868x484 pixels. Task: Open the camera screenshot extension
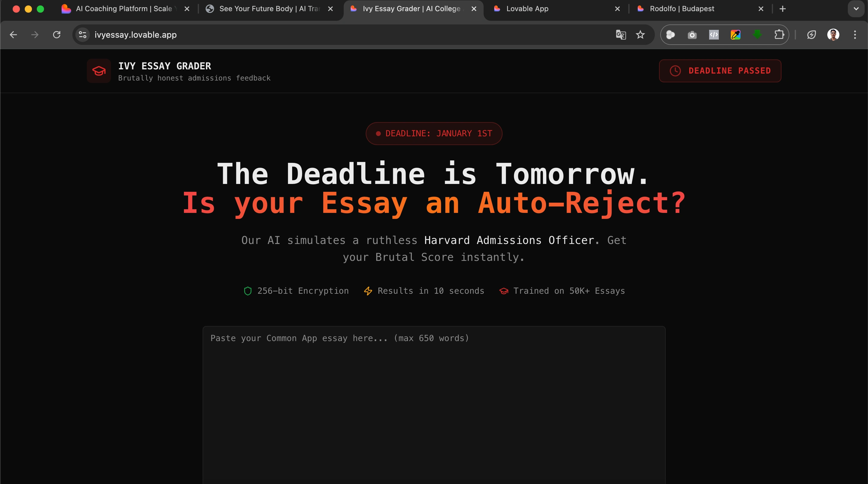692,35
